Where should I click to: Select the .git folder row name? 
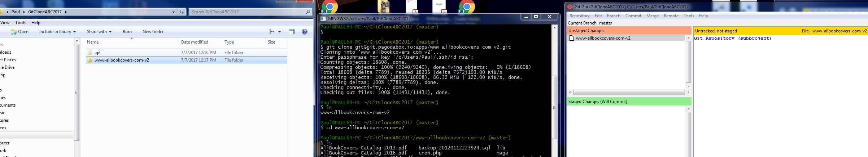coord(97,53)
